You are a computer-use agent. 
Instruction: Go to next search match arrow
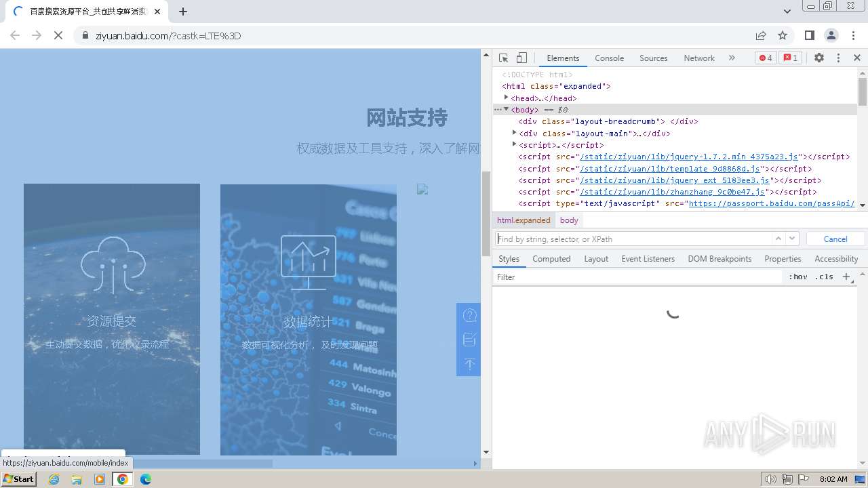[x=793, y=239]
